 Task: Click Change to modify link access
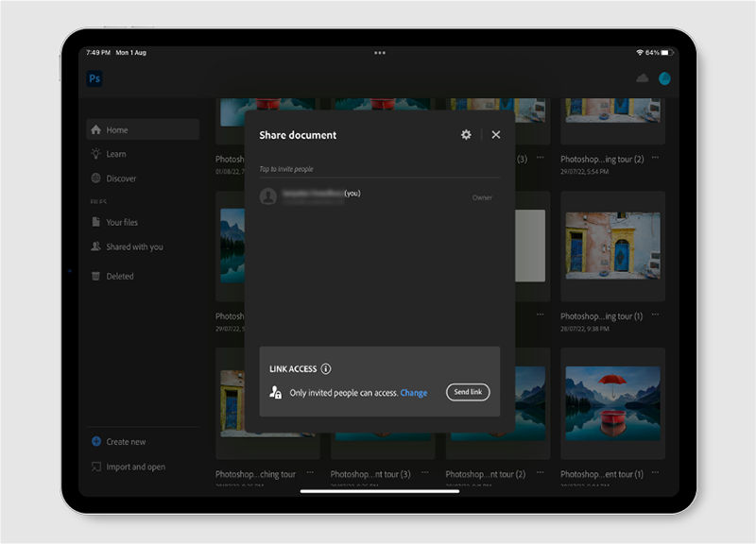coord(412,392)
